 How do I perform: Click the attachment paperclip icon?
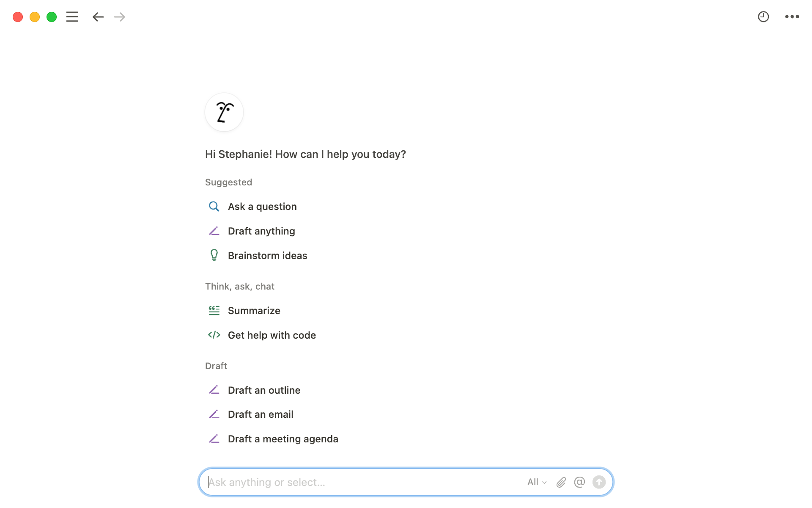coord(560,482)
